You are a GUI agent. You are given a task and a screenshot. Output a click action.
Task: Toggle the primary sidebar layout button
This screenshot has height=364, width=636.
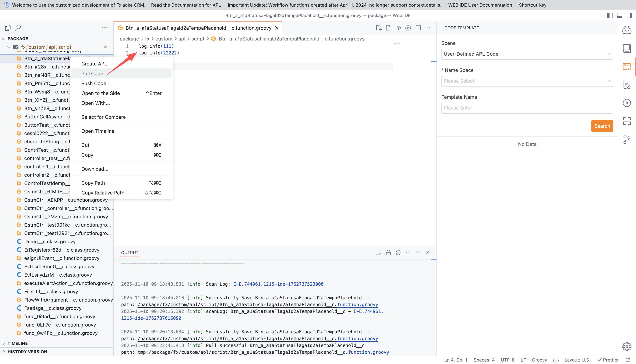[610, 15]
